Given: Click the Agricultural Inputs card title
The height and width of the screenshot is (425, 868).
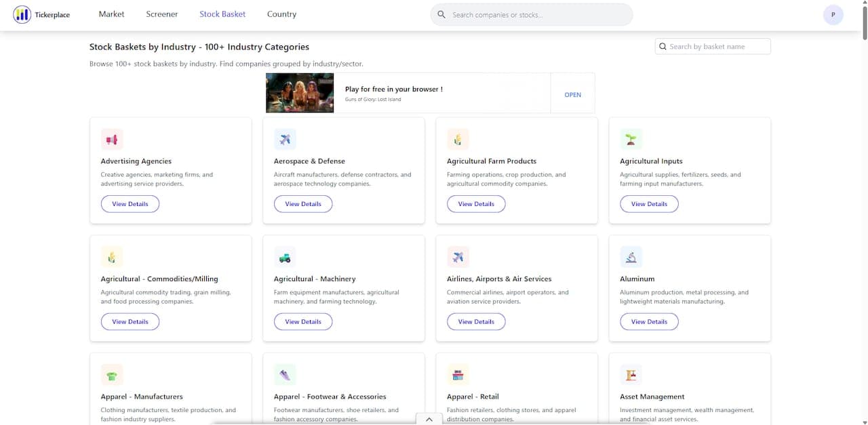Looking at the screenshot, I should 651,161.
